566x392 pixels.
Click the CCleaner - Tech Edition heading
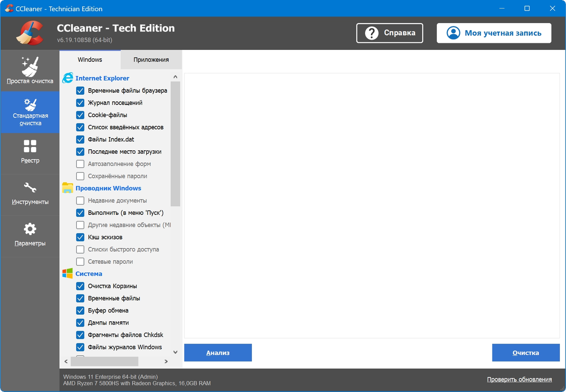tap(116, 28)
